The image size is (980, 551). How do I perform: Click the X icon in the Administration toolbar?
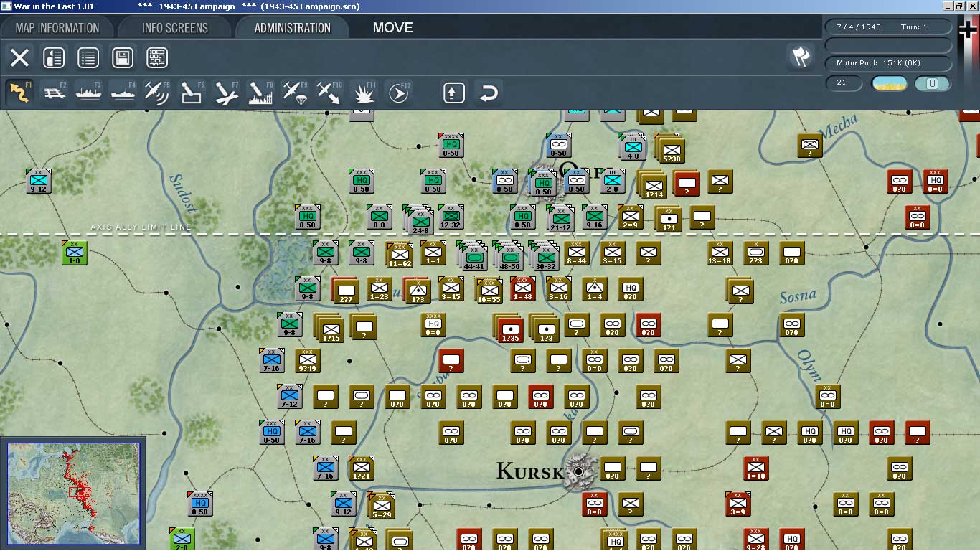pos(19,57)
